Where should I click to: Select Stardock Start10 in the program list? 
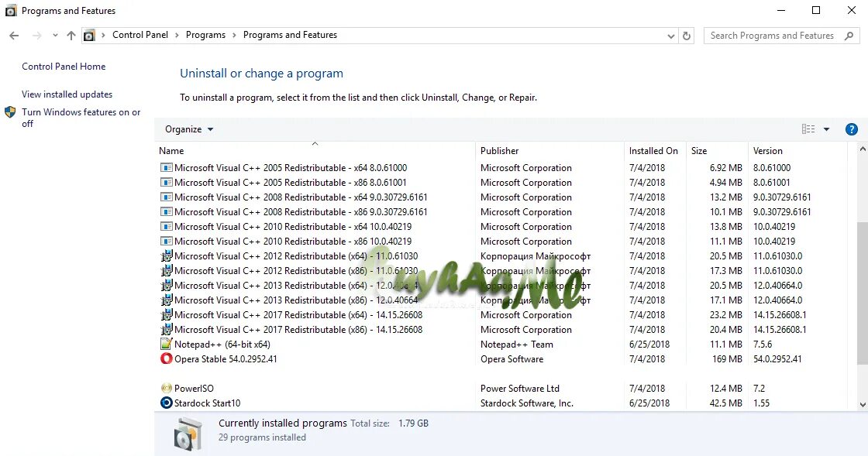coord(207,403)
